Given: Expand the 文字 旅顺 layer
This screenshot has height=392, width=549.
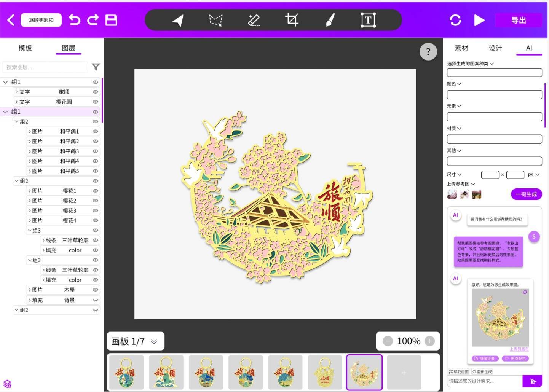Looking at the screenshot, I should (16, 92).
